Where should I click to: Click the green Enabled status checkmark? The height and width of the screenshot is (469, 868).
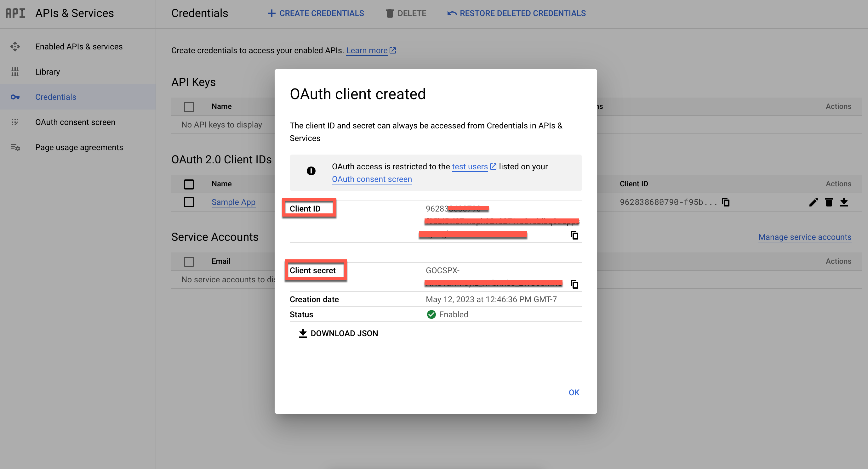(431, 314)
